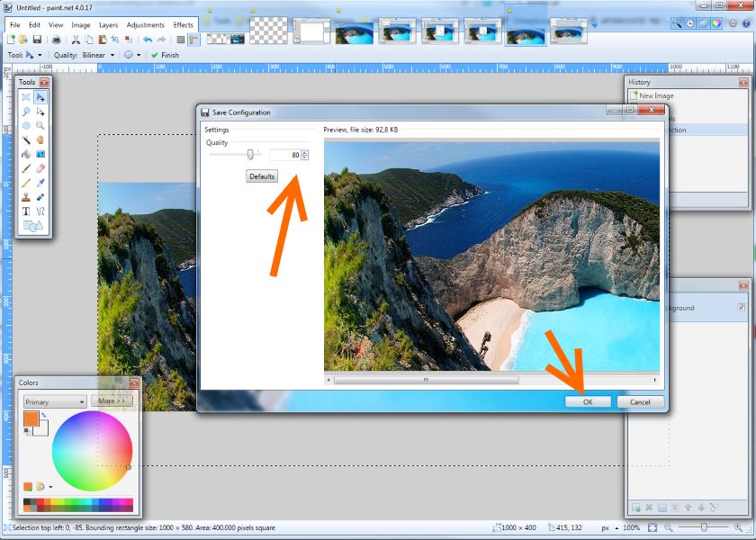Select the Clone Stamp tool
Screen dimensions: 756x540
click(x=26, y=196)
